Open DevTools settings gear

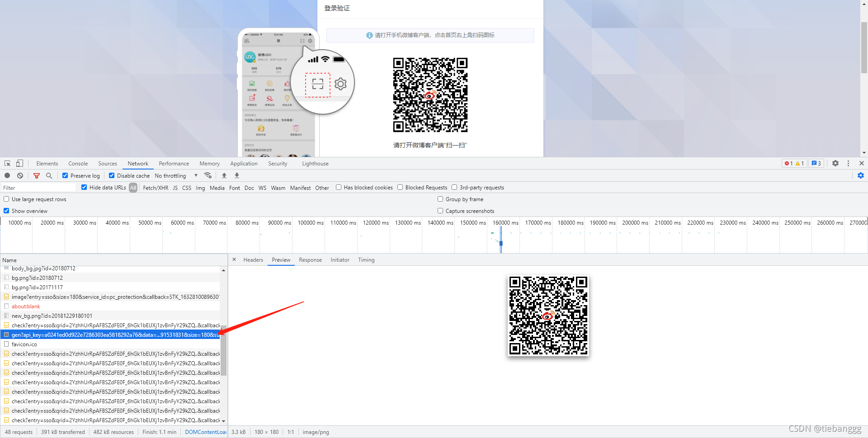tap(835, 163)
